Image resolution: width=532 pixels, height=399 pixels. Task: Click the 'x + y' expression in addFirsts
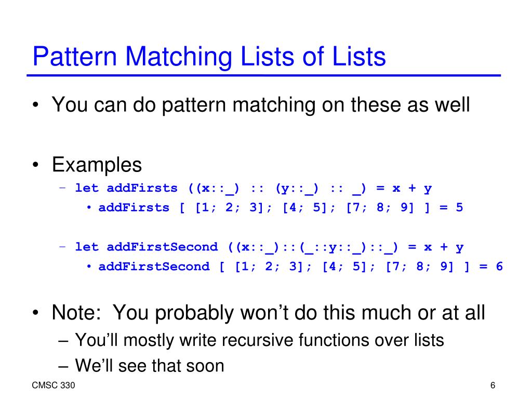point(412,189)
